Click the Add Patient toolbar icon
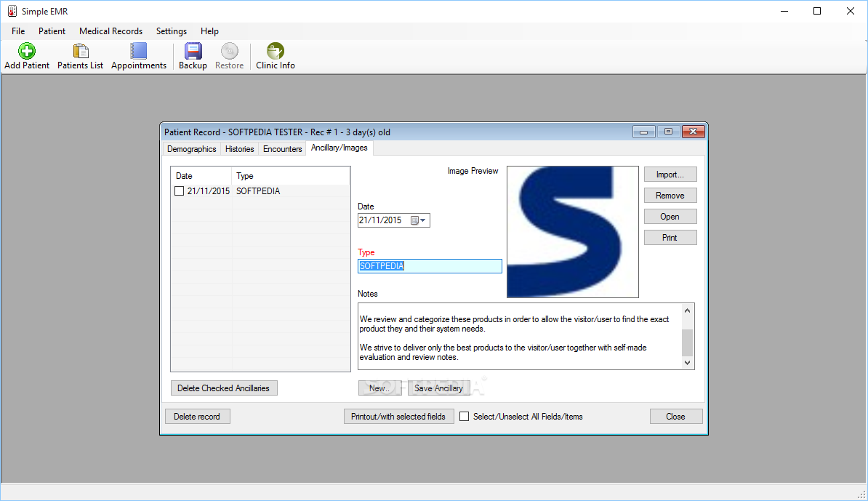The width and height of the screenshot is (868, 501). [x=27, y=51]
